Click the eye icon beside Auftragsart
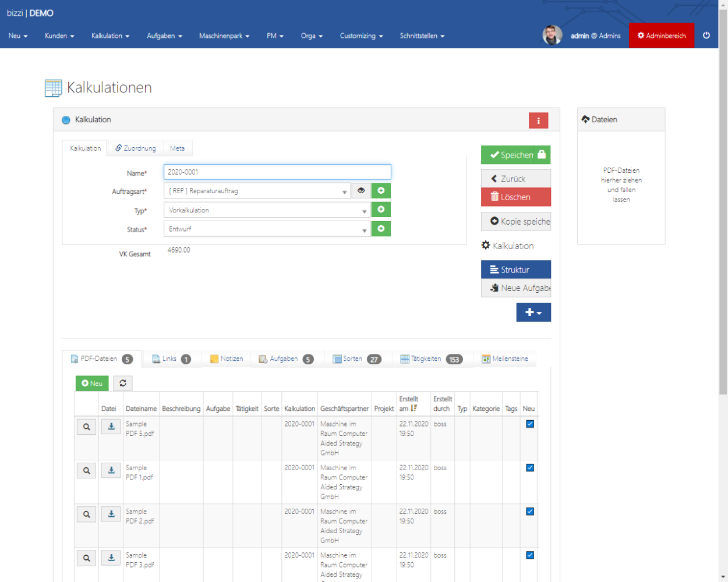728x582 pixels. click(361, 190)
